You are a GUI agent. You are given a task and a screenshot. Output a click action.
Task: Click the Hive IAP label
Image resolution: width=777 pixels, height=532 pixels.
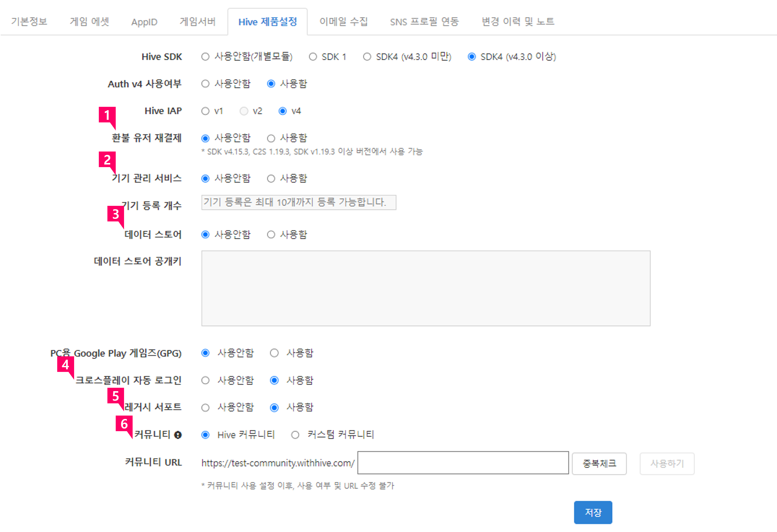[163, 111]
